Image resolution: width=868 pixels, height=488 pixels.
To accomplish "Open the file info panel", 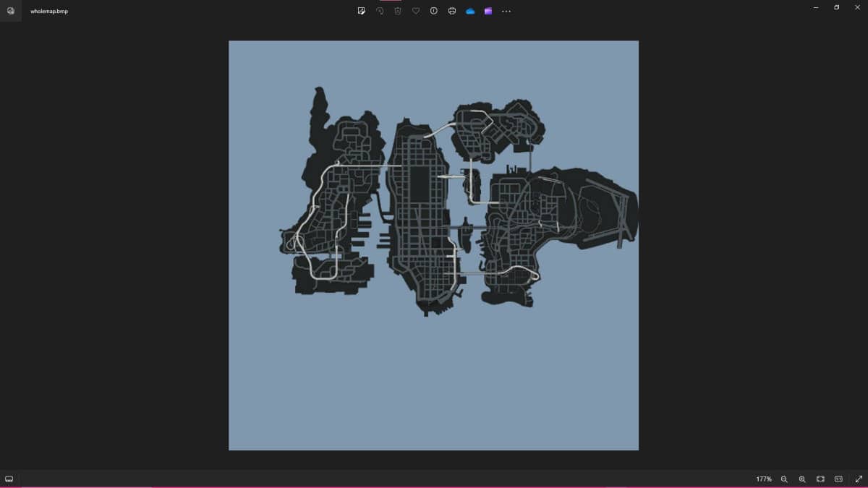I will (434, 11).
